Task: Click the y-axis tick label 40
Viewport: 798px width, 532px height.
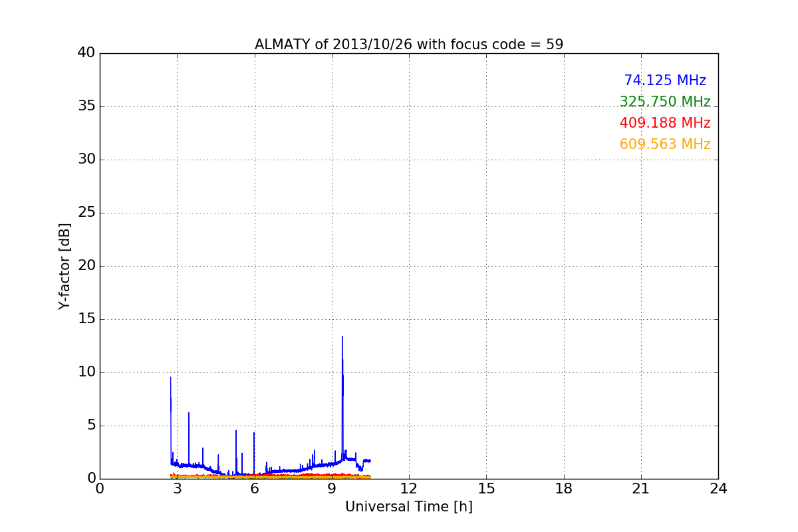Action: point(86,53)
